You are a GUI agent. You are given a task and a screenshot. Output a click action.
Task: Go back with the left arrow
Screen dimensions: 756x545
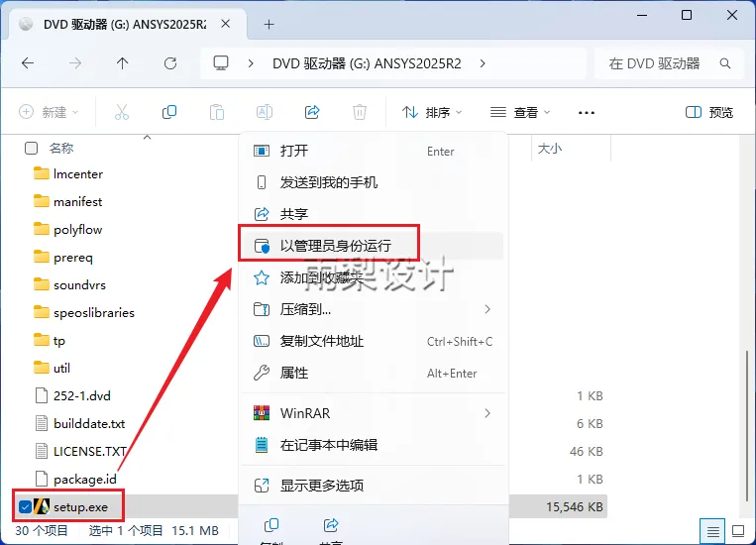pyautogui.click(x=28, y=63)
